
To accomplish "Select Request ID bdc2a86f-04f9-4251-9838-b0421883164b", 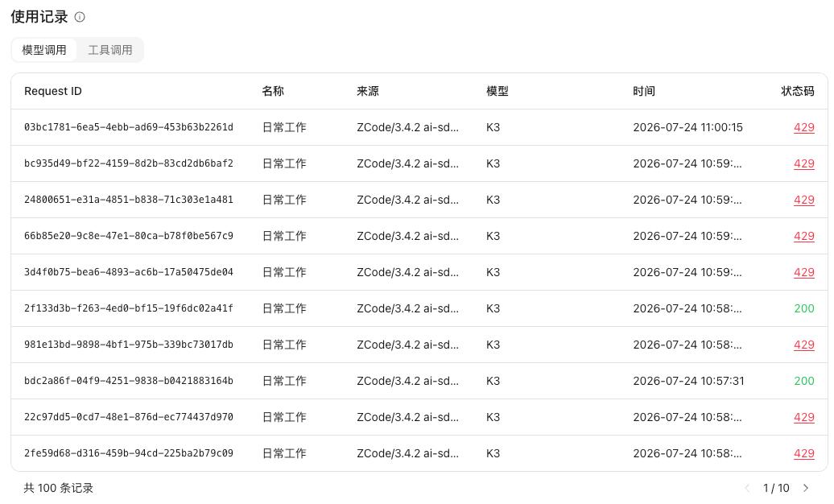I will tap(129, 381).
